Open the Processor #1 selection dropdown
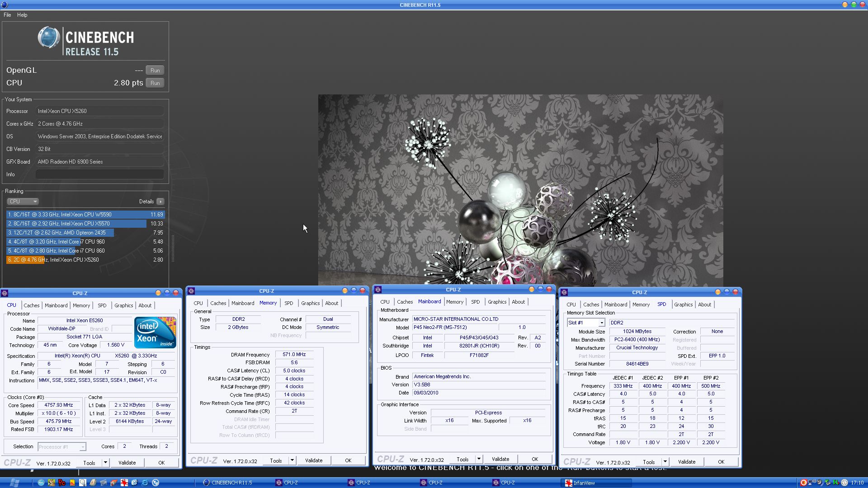868x488 pixels. pos(61,447)
